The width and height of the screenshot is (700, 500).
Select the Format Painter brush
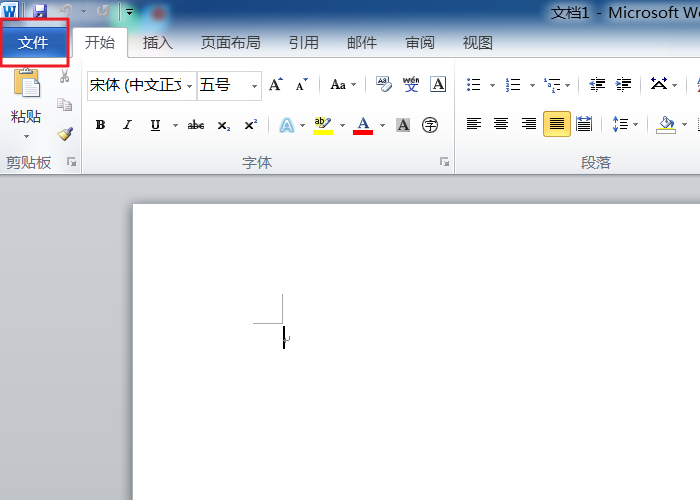pyautogui.click(x=65, y=133)
